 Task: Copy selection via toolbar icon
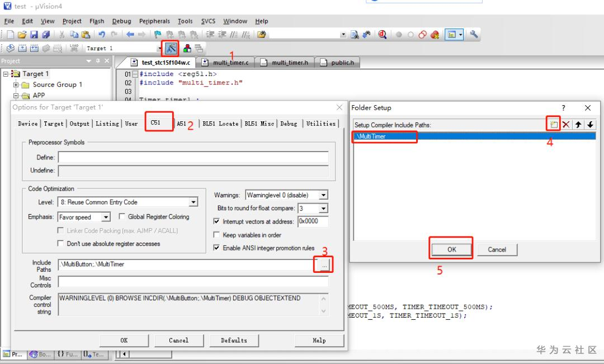74,35
